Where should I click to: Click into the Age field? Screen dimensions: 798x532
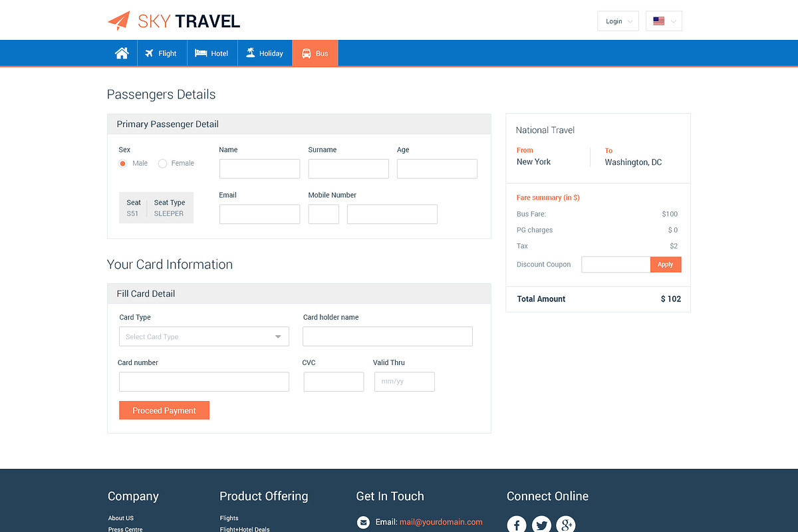(437, 169)
